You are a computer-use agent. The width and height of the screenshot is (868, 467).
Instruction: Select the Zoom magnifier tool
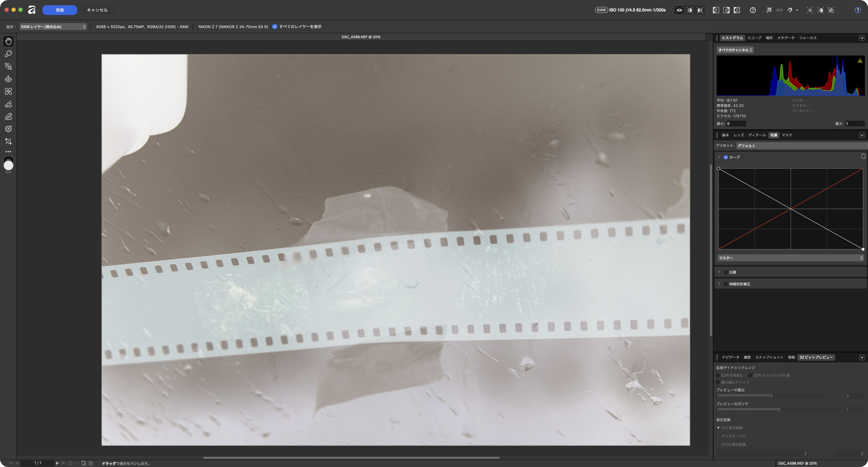pos(8,54)
